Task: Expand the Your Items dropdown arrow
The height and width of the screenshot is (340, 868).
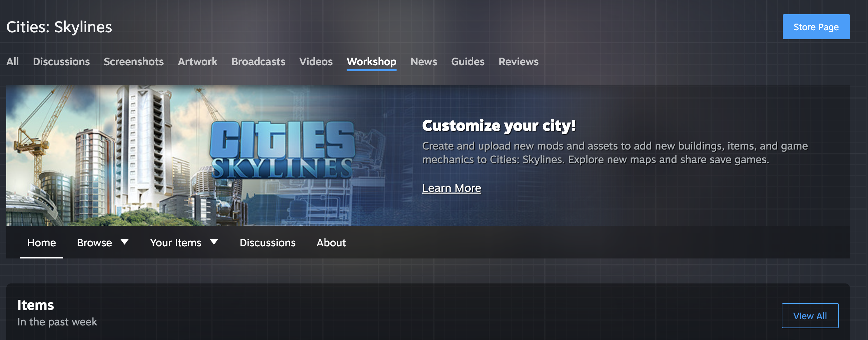Action: pyautogui.click(x=214, y=242)
